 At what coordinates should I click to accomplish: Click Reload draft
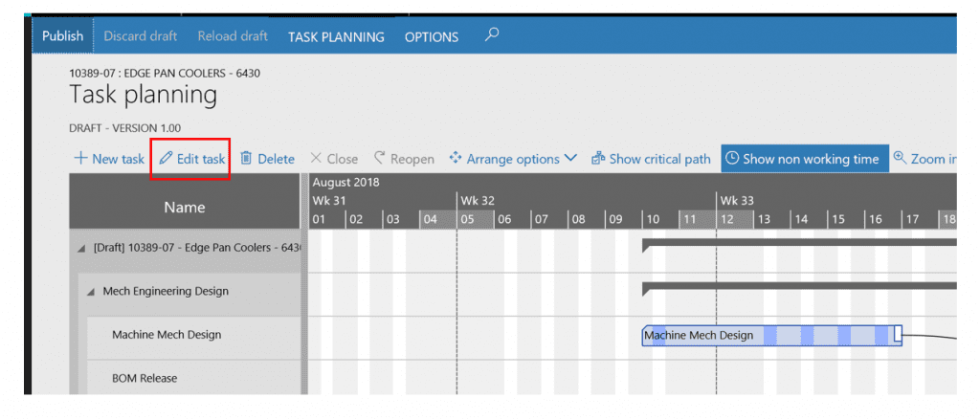pyautogui.click(x=233, y=37)
